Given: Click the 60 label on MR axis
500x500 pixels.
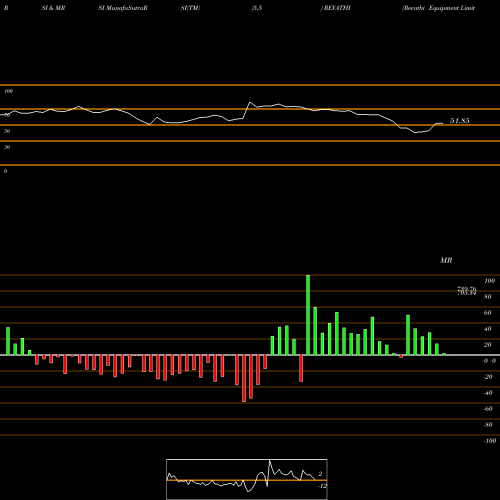Looking at the screenshot, I should [x=488, y=313].
